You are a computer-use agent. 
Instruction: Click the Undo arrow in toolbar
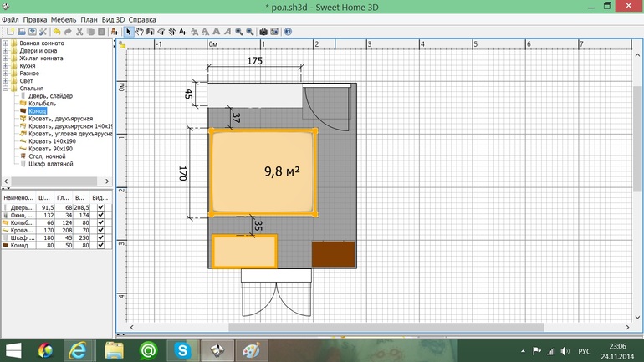coord(57,32)
